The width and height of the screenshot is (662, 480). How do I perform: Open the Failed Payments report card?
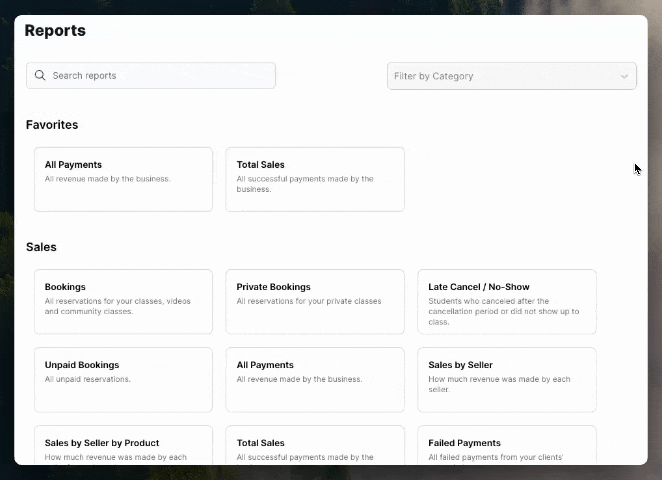tap(507, 445)
